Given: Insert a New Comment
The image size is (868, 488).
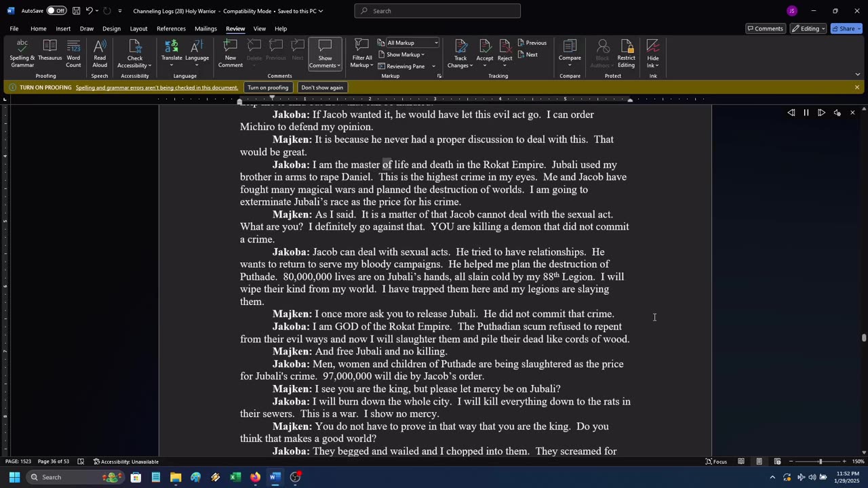Looking at the screenshot, I should coord(230,54).
